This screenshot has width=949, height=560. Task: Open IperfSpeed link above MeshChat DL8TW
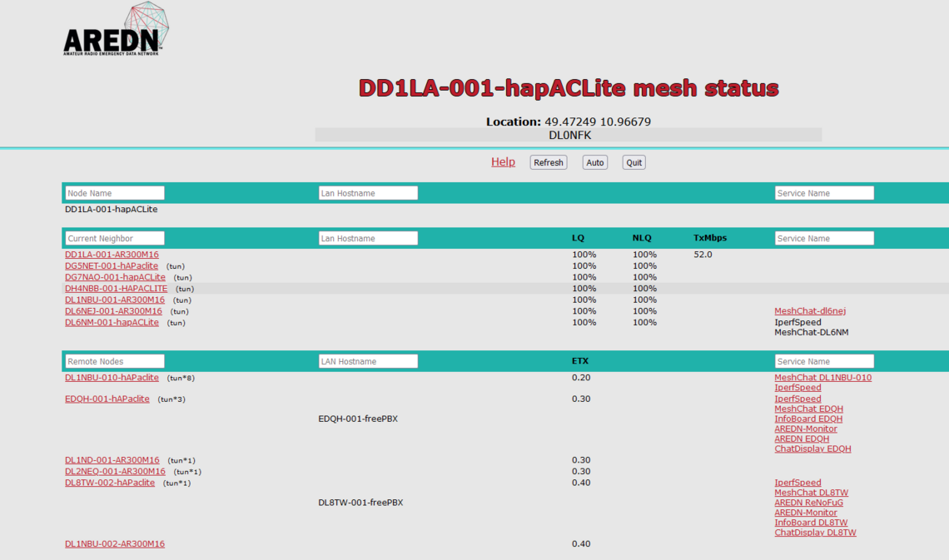pyautogui.click(x=797, y=483)
